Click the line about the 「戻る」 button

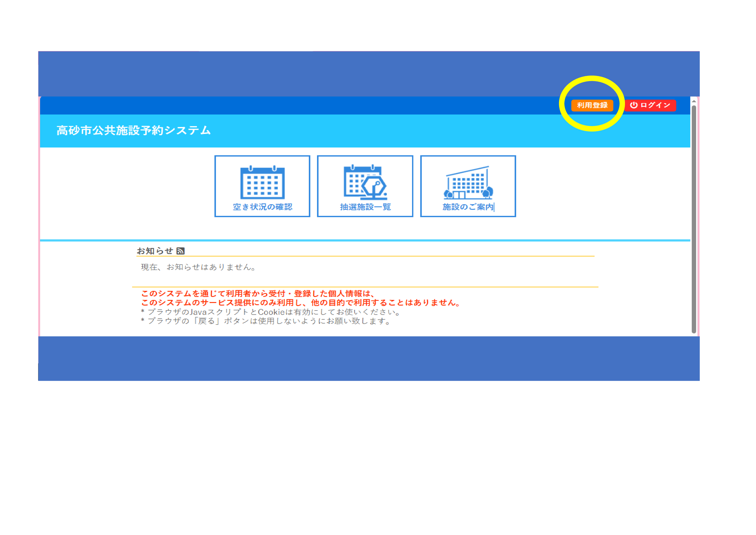point(266,321)
